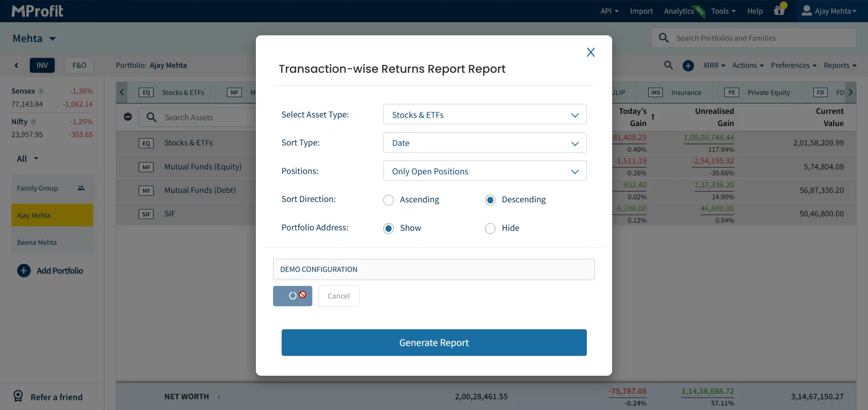The height and width of the screenshot is (410, 868).
Task: Open the Insurance asset tab
Action: pos(675,93)
